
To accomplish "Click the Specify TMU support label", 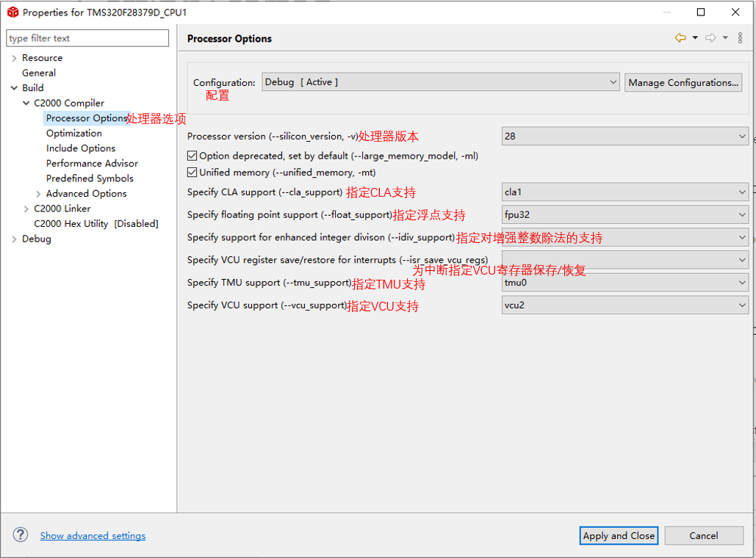I will coord(269,283).
